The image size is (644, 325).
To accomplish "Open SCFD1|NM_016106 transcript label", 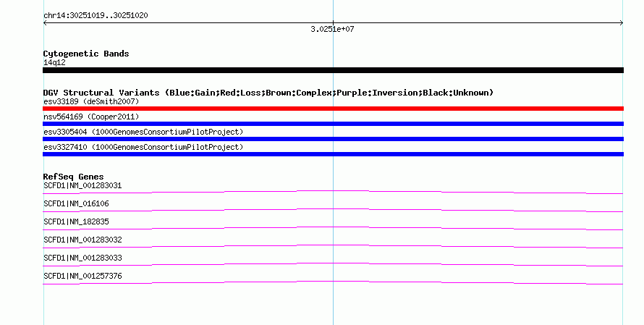I will click(x=76, y=204).
